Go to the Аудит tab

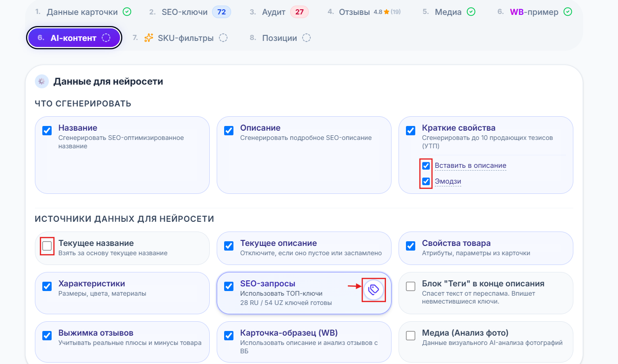279,12
